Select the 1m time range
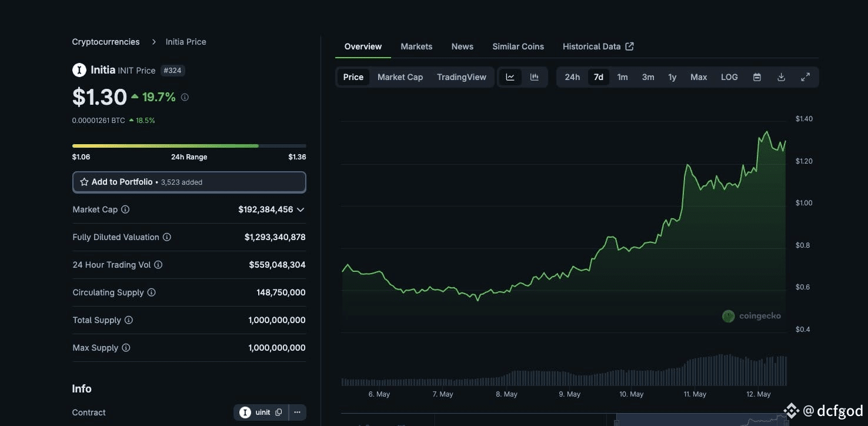 click(622, 77)
